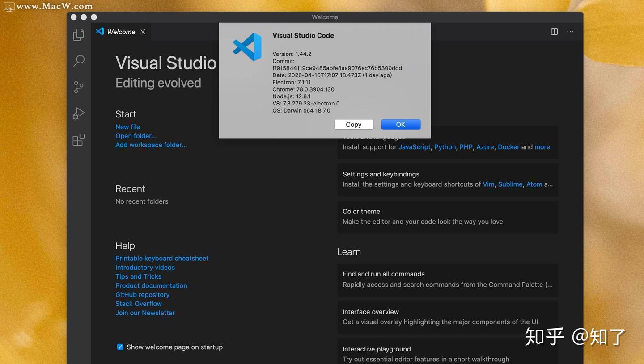The width and height of the screenshot is (644, 364).
Task: Click the Electron: 7.1.11 line
Action: pos(292,82)
